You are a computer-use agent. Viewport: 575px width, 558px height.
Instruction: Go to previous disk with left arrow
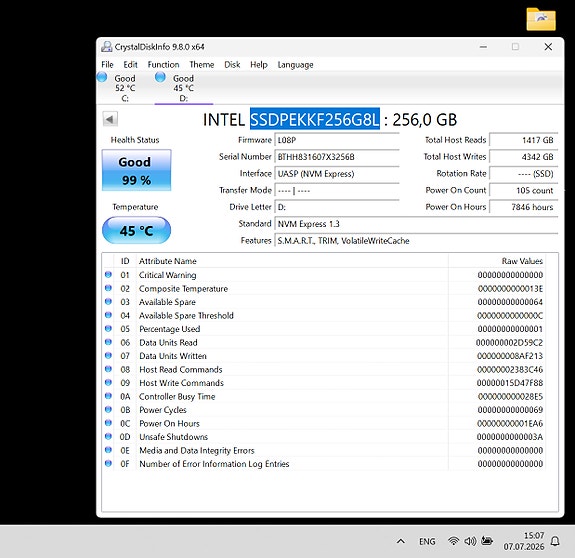coord(110,119)
